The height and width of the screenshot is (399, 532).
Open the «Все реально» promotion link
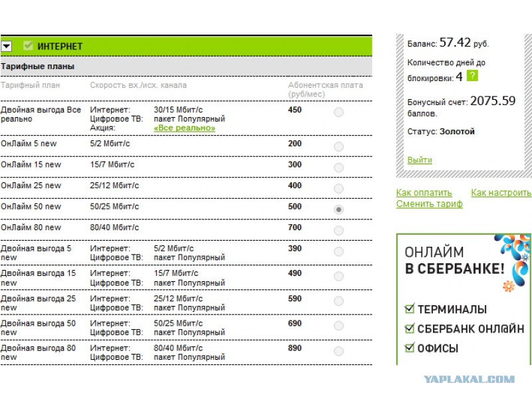[x=184, y=128]
